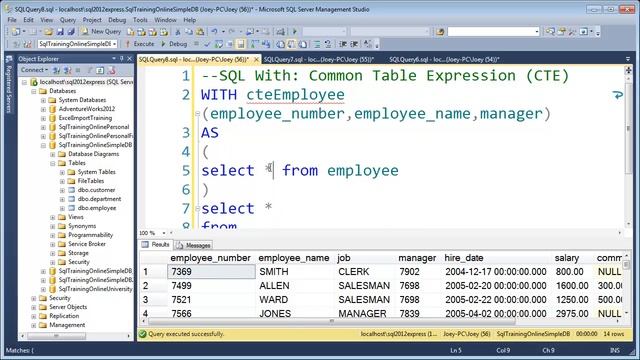
Task: Switch to the SQLQuery7.sql tab
Action: 319,59
